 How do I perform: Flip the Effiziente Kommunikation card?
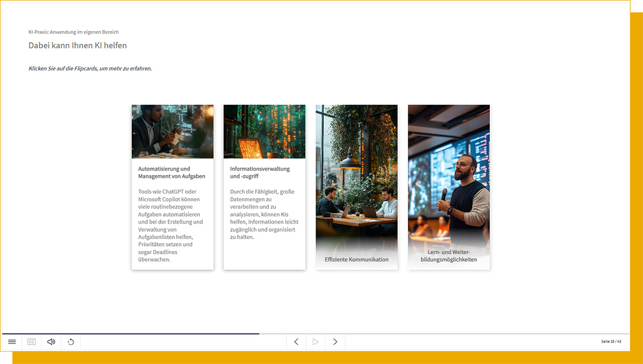point(356,187)
